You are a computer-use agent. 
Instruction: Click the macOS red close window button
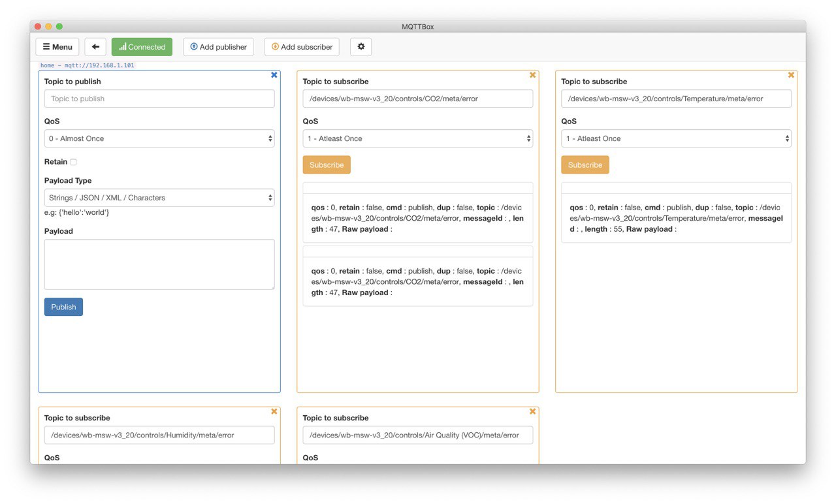click(37, 27)
